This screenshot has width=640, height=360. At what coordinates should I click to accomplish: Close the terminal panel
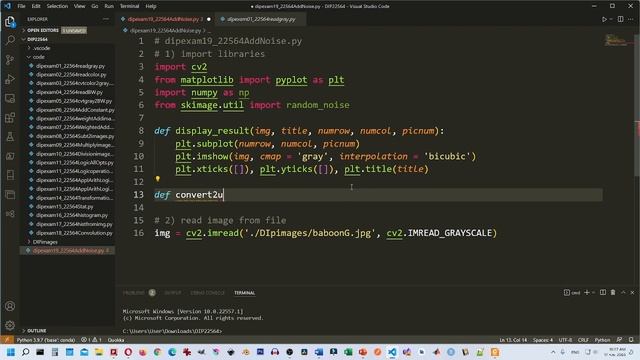point(632,292)
